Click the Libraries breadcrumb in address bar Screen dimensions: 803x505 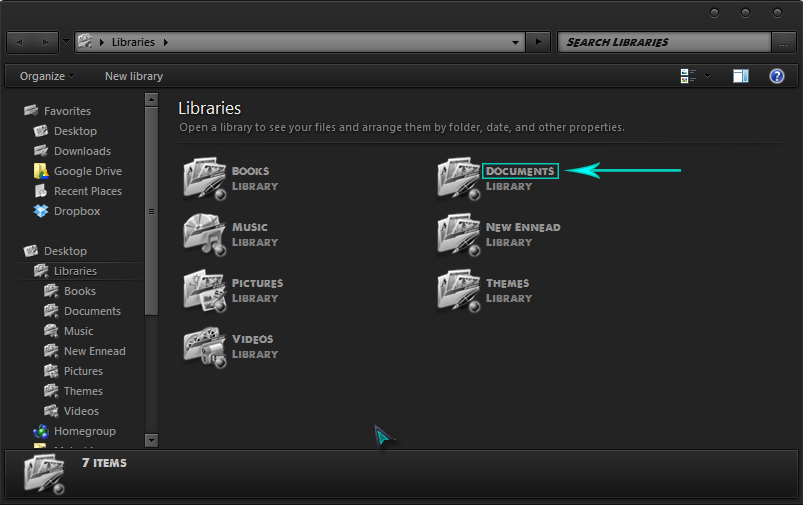133,42
